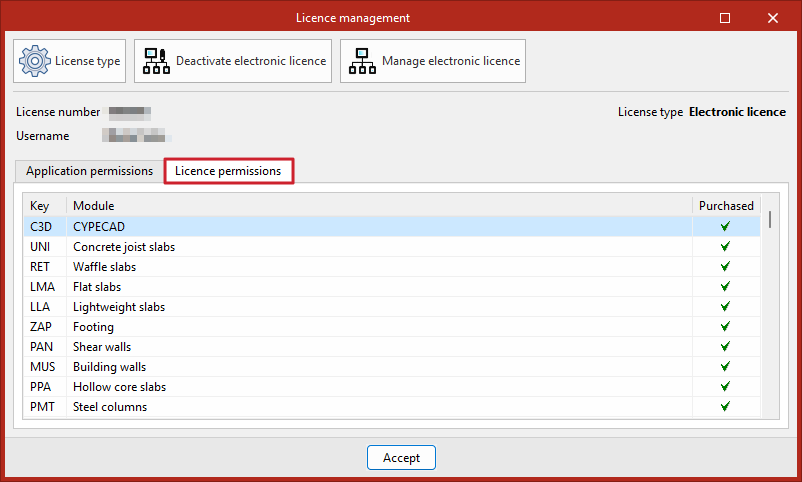This screenshot has height=482, width=802.
Task: Select the Flat slabs module row
Action: [392, 287]
